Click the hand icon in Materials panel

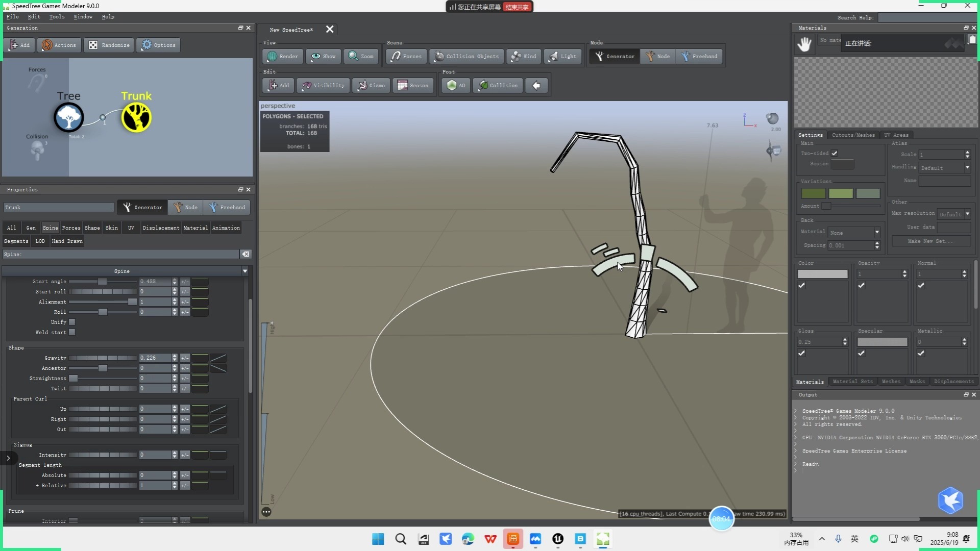pyautogui.click(x=804, y=44)
